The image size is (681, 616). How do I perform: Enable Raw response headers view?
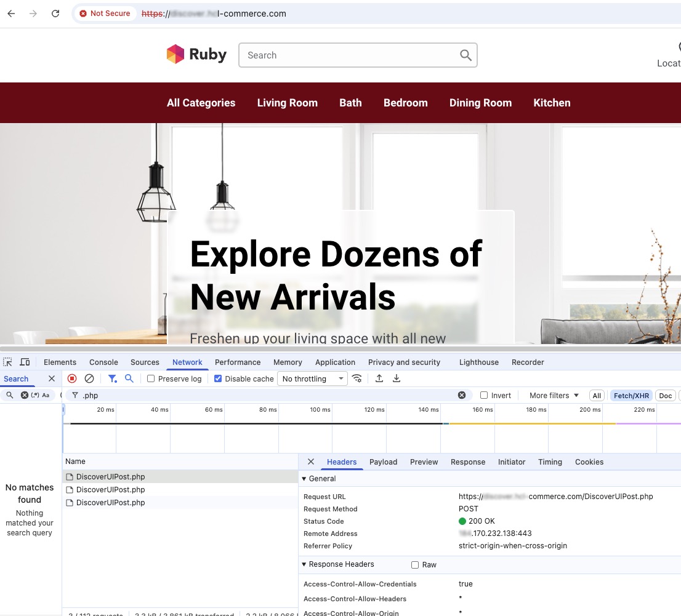415,564
